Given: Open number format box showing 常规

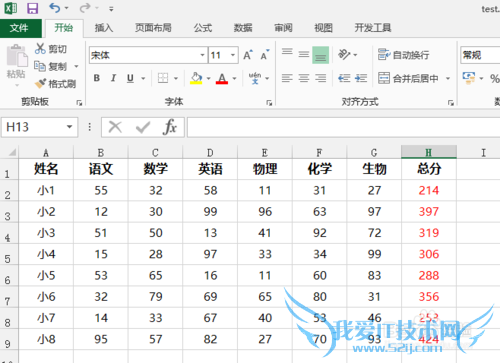Looking at the screenshot, I should tap(480, 55).
